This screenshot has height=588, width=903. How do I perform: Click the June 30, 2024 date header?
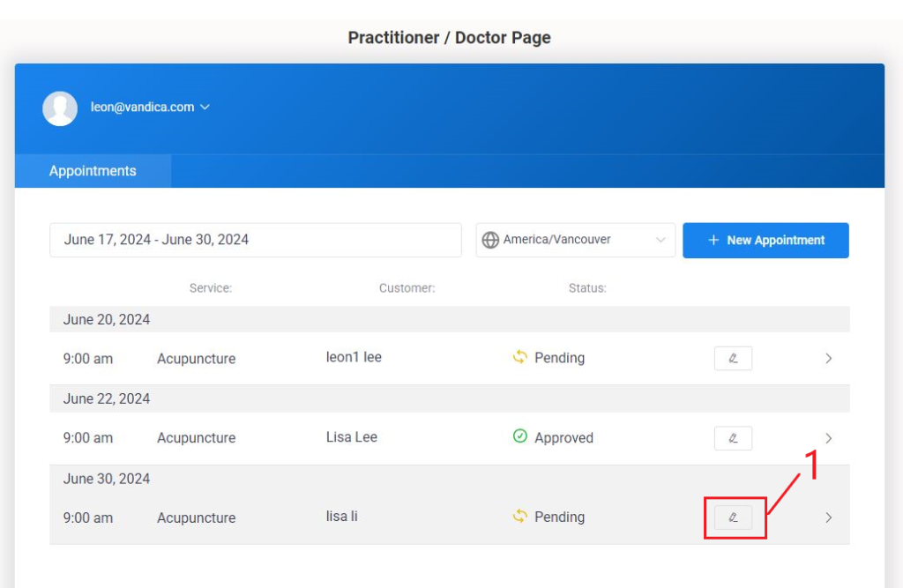point(107,479)
